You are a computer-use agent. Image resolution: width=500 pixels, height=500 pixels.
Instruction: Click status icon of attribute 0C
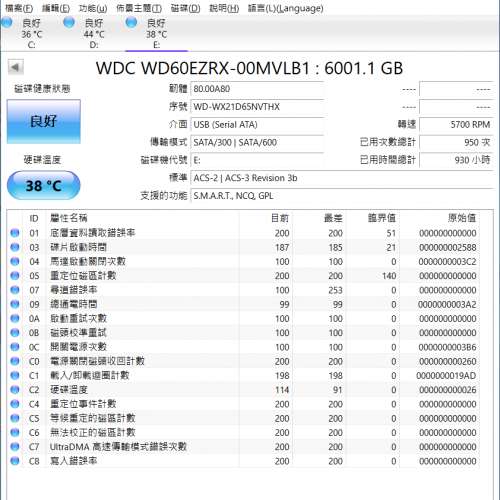point(15,347)
